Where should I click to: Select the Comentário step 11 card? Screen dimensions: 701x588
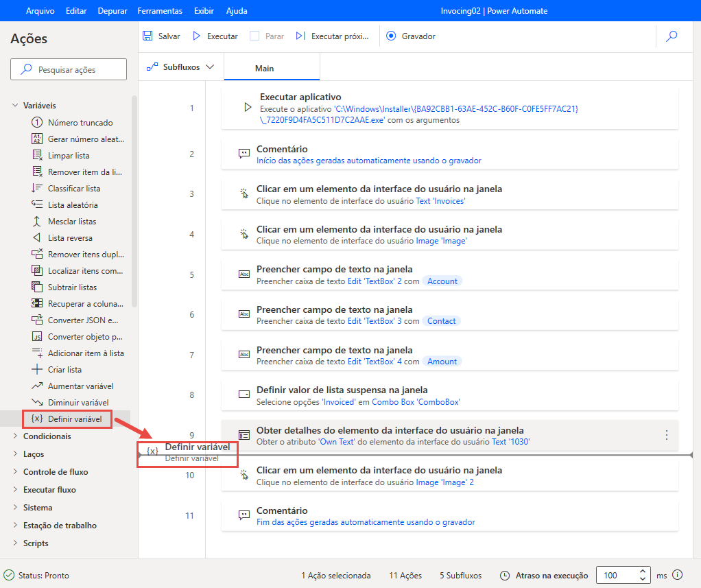[450, 516]
